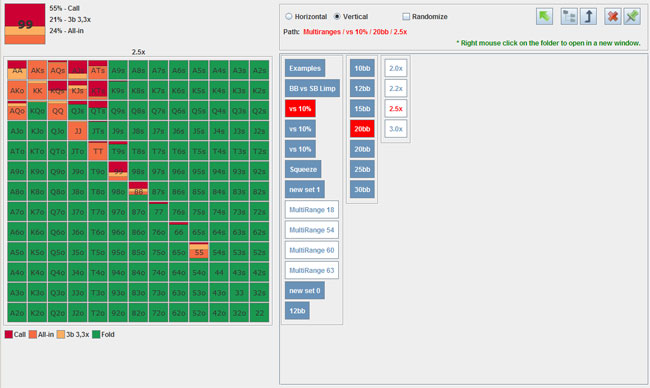Click the A2o cell in the range grid
The image size is (650, 388).
pos(17,313)
